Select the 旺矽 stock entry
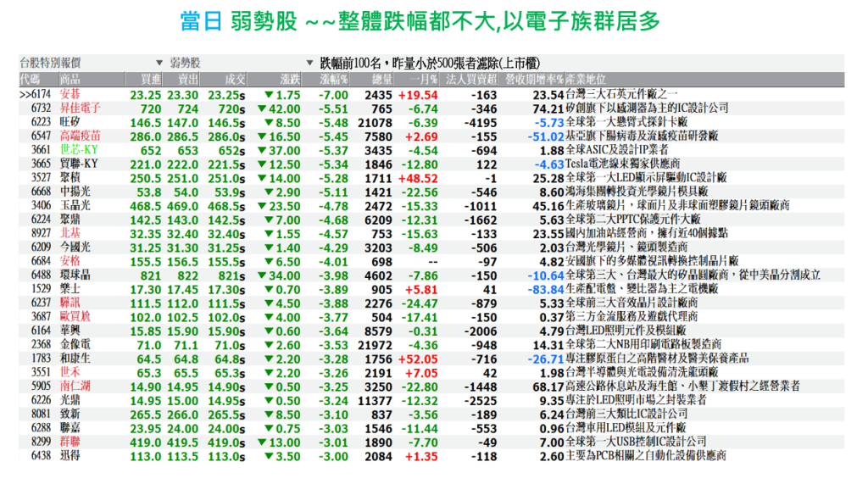 coord(70,122)
